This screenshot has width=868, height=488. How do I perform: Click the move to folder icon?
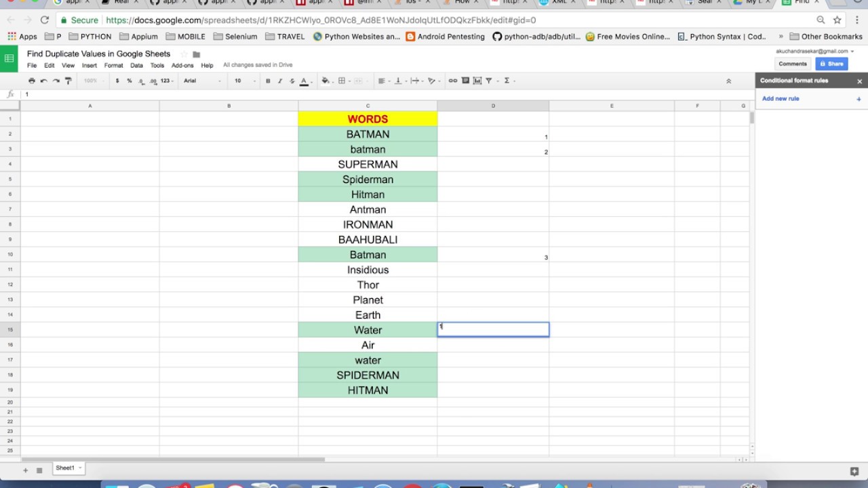[197, 54]
